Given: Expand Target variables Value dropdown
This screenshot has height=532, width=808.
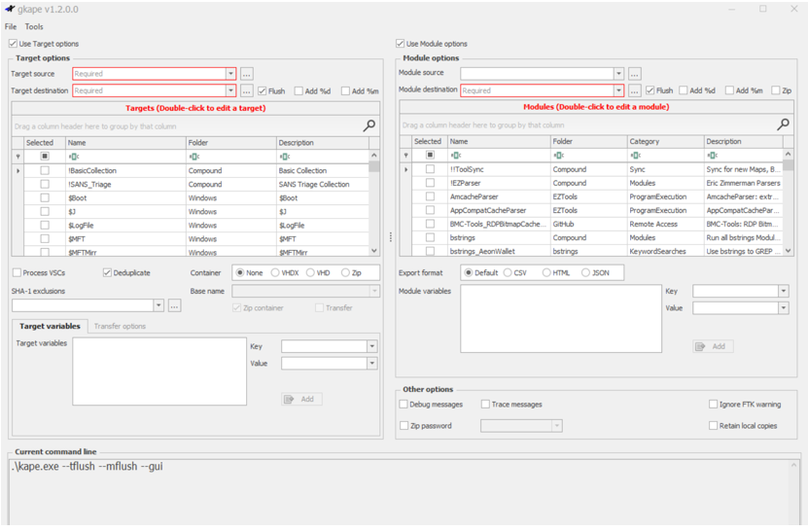Looking at the screenshot, I should click(x=372, y=364).
